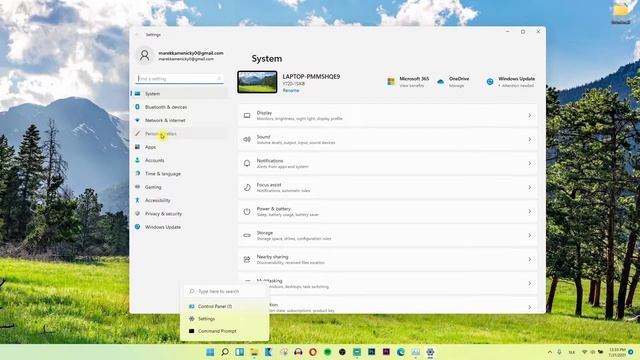Image resolution: width=640 pixels, height=360 pixels.
Task: Launch Microsoft Edge from the taskbar
Action: click(401, 352)
